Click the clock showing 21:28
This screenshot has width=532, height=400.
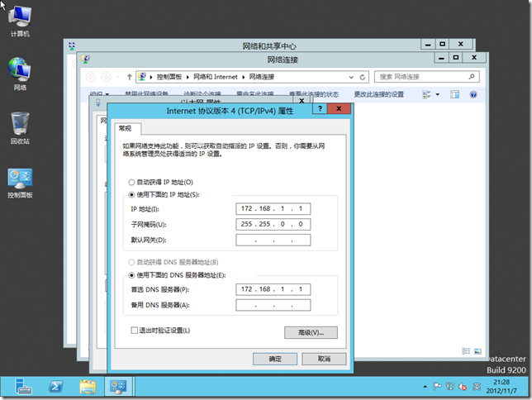pos(501,382)
